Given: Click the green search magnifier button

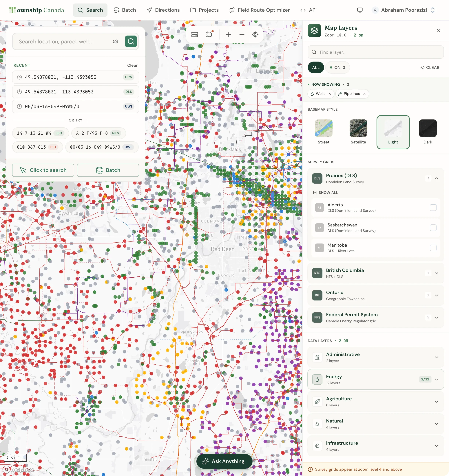Looking at the screenshot, I should (131, 41).
